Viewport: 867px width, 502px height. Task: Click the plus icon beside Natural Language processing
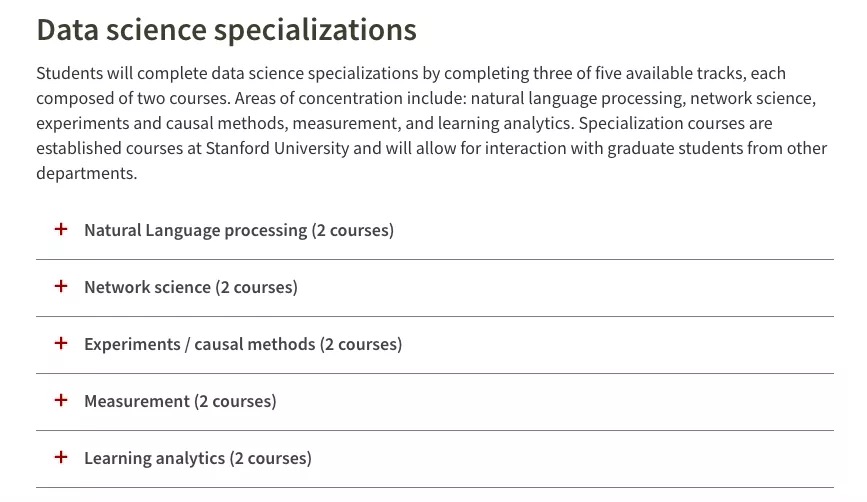61,229
